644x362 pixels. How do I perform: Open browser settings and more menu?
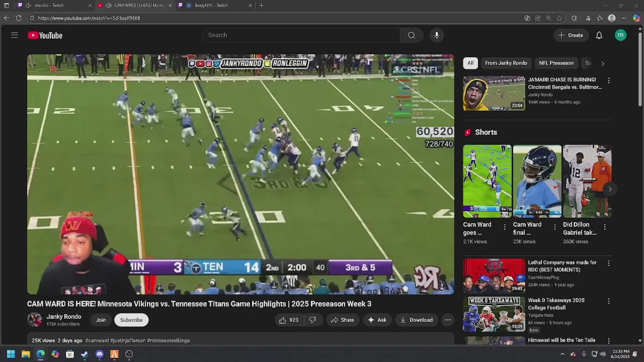(624, 18)
